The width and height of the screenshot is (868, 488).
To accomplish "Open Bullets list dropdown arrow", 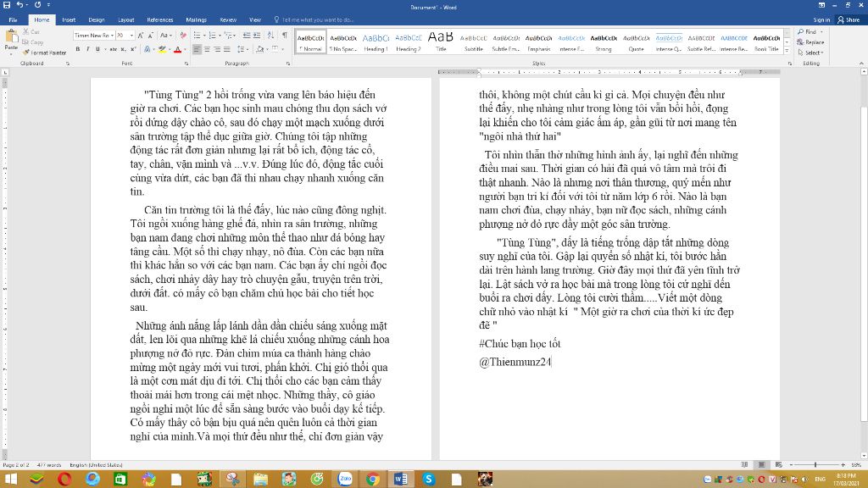I will 203,36.
